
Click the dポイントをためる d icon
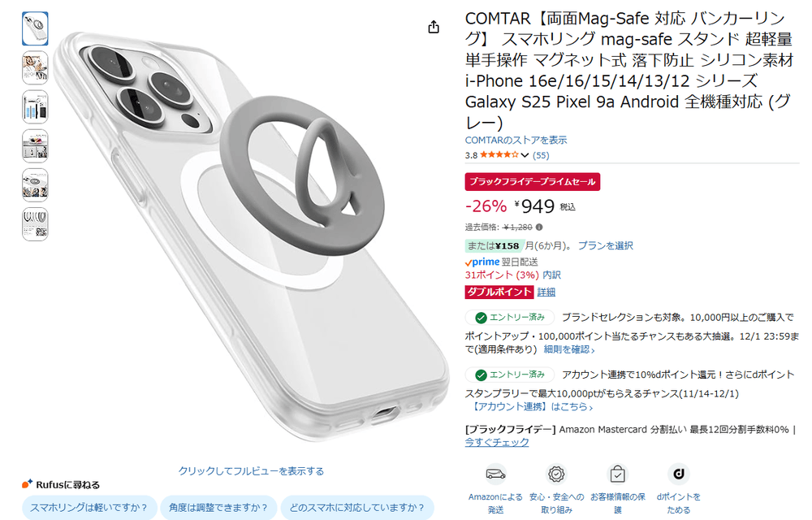678,474
